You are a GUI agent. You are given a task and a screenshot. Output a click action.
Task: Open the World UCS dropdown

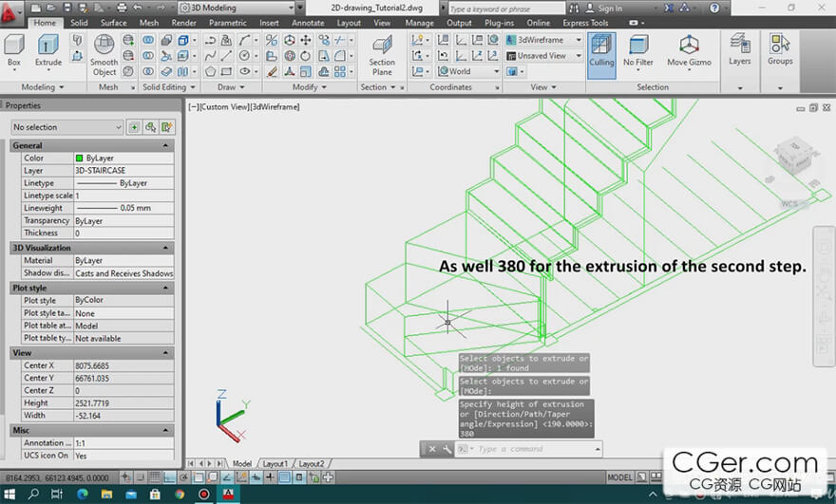point(468,71)
